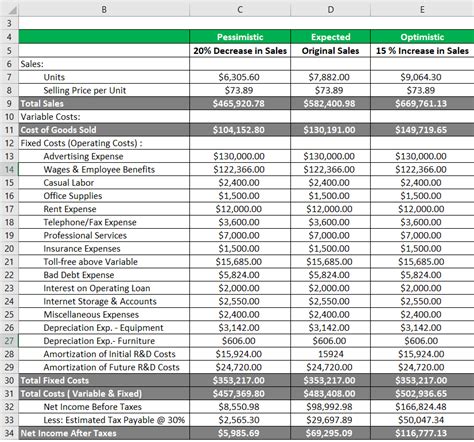Click the 'Bad Debt Expense' label
This screenshot has width=474, height=442.
tap(79, 275)
